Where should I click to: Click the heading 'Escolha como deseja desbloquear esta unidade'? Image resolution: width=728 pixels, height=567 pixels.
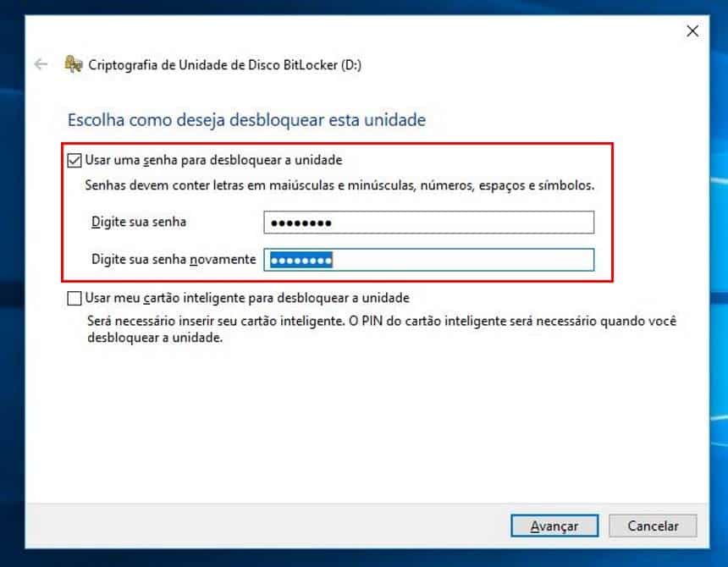[245, 119]
